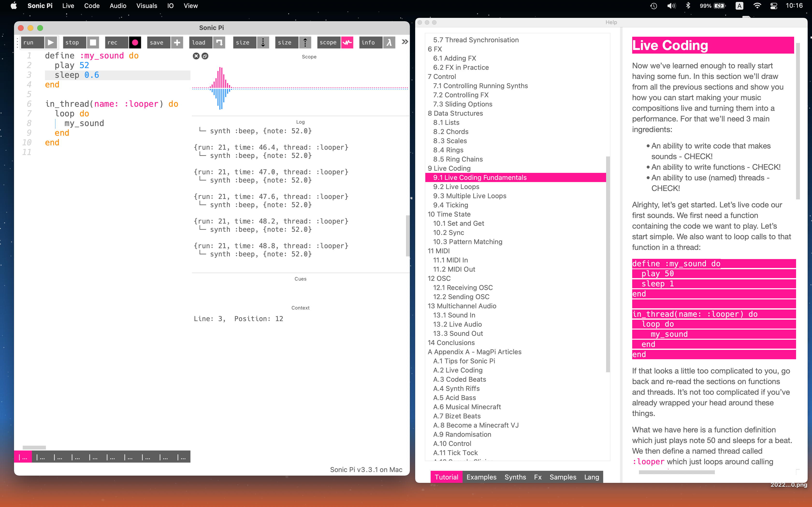Open the Visuals menu
The width and height of the screenshot is (812, 507).
pyautogui.click(x=147, y=6)
